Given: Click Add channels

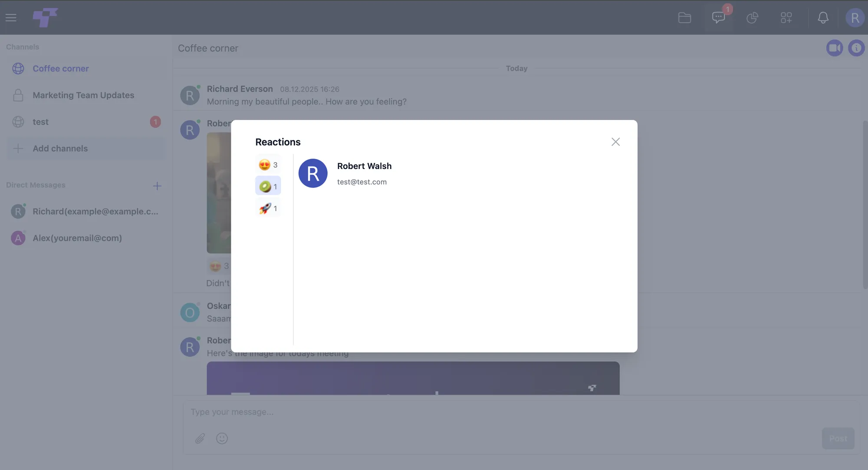Looking at the screenshot, I should [86, 149].
